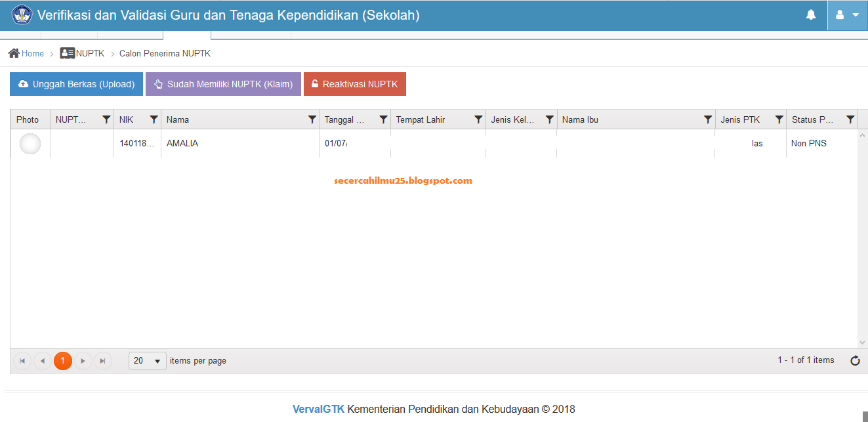This screenshot has height=422, width=868.
Task: Select the Calon Penerima NUPTK breadcrumb
Action: [164, 53]
